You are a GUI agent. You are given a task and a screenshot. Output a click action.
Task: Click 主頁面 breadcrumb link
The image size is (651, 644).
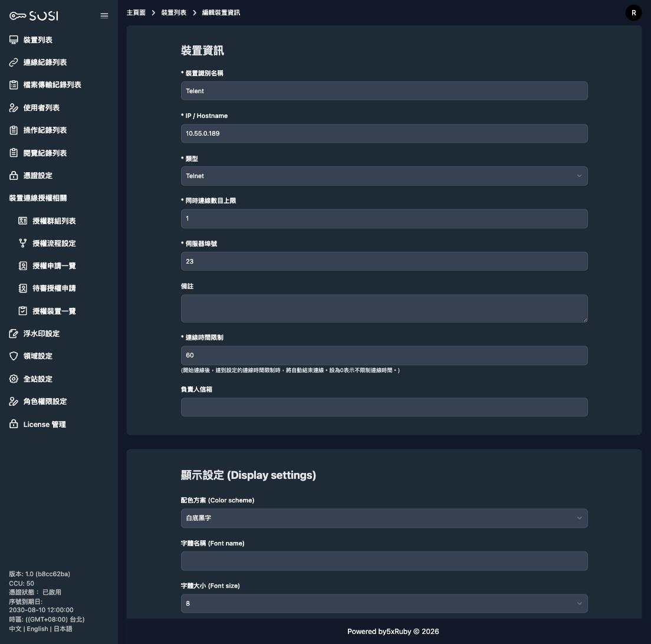pos(136,12)
